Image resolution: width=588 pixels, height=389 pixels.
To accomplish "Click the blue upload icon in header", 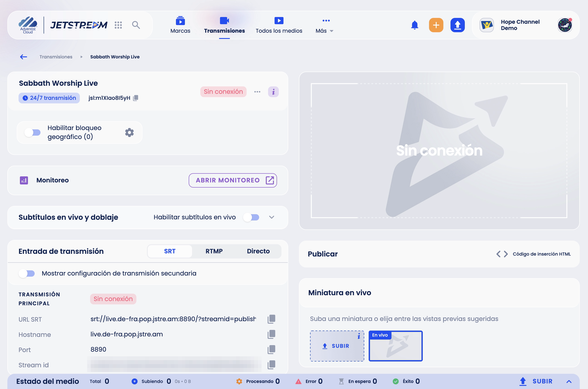I will (457, 25).
